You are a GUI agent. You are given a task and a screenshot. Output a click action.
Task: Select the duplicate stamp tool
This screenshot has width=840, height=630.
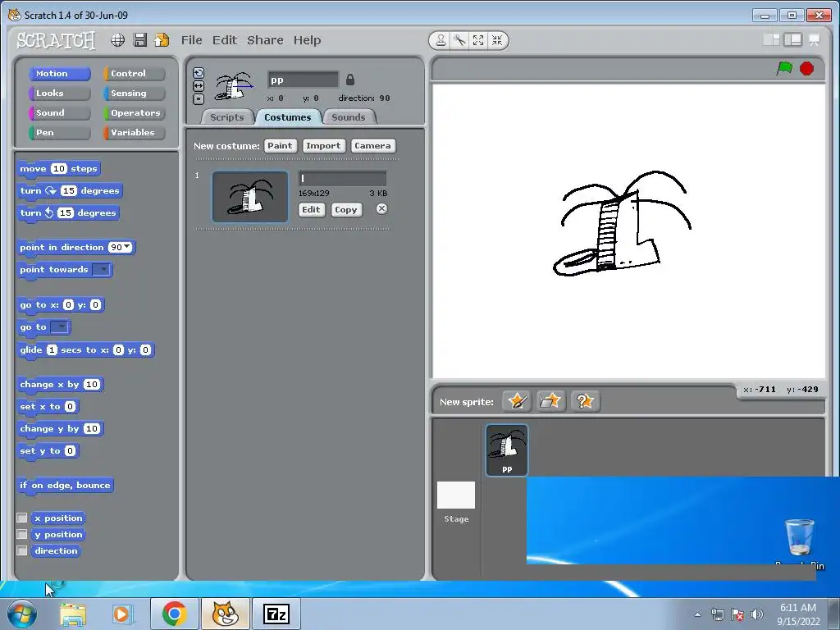pyautogui.click(x=441, y=40)
